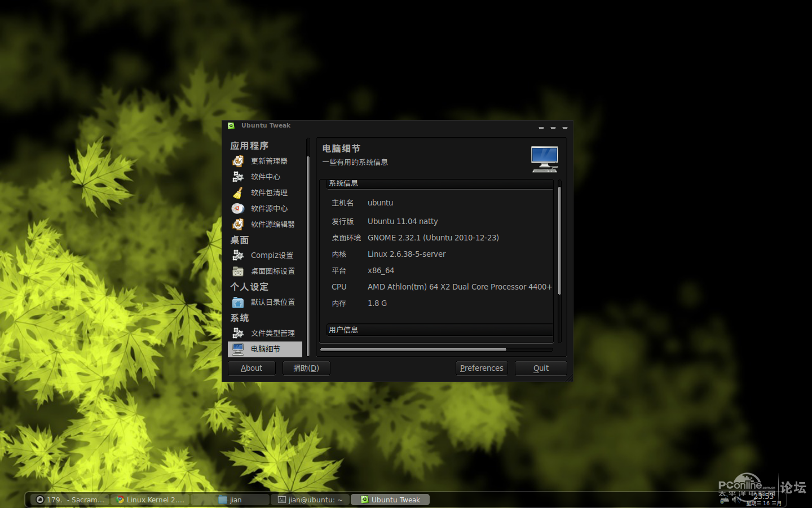Click the 个人设定 category heading
812x508 pixels.
pyautogui.click(x=249, y=287)
